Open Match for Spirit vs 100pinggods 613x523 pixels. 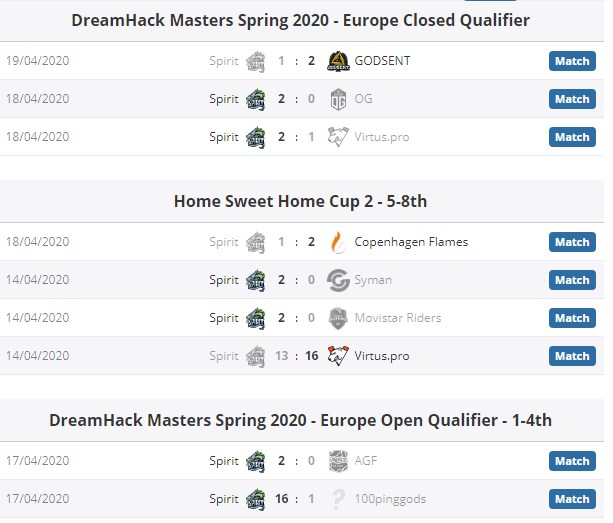(x=572, y=499)
